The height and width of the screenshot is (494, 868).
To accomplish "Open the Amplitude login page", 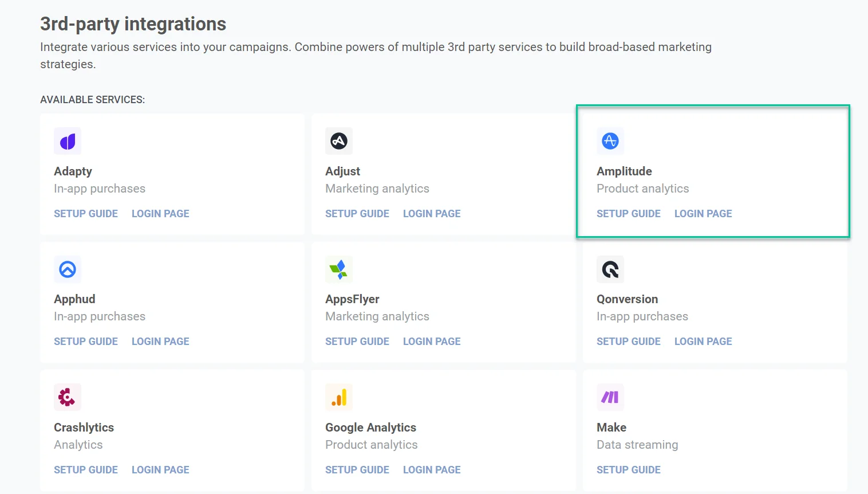I will pos(703,214).
